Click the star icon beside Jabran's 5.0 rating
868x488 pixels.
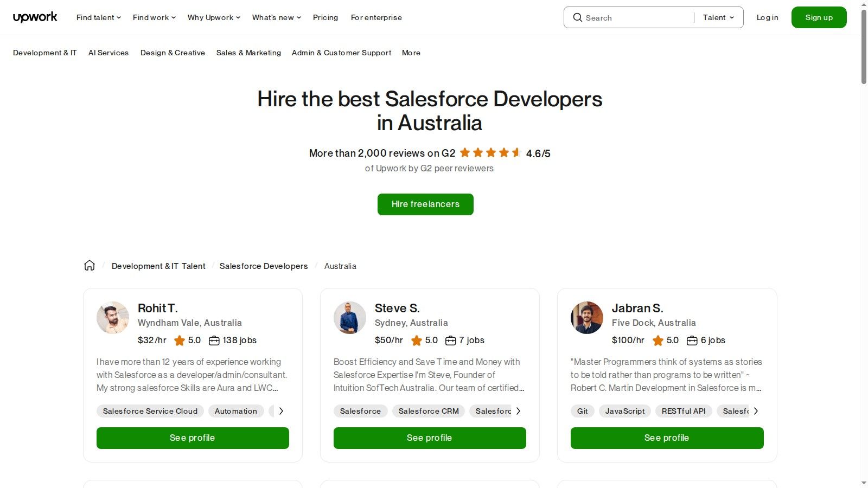658,341
